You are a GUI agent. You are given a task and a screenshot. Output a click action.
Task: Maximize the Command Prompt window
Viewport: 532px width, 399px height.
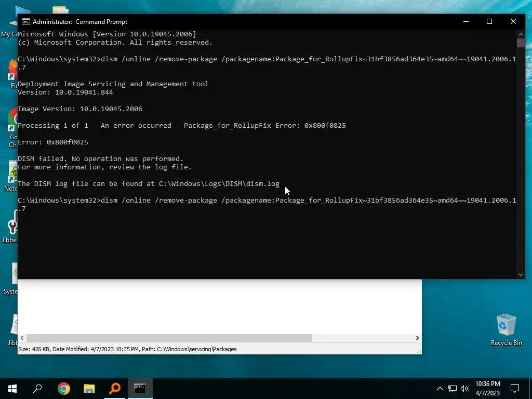pyautogui.click(x=489, y=22)
